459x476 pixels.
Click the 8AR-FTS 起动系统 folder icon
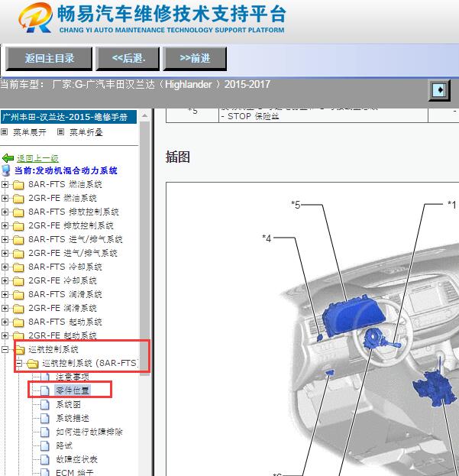click(18, 322)
